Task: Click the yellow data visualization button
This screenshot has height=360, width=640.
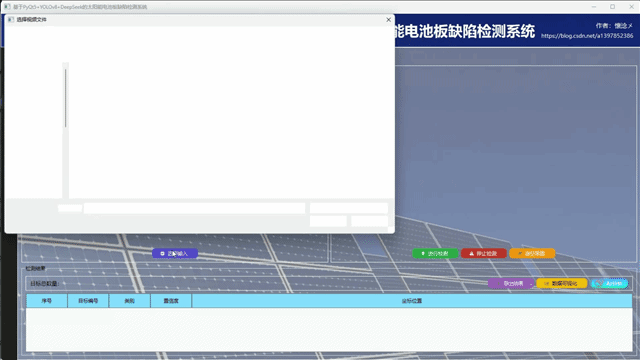Action: pyautogui.click(x=562, y=283)
